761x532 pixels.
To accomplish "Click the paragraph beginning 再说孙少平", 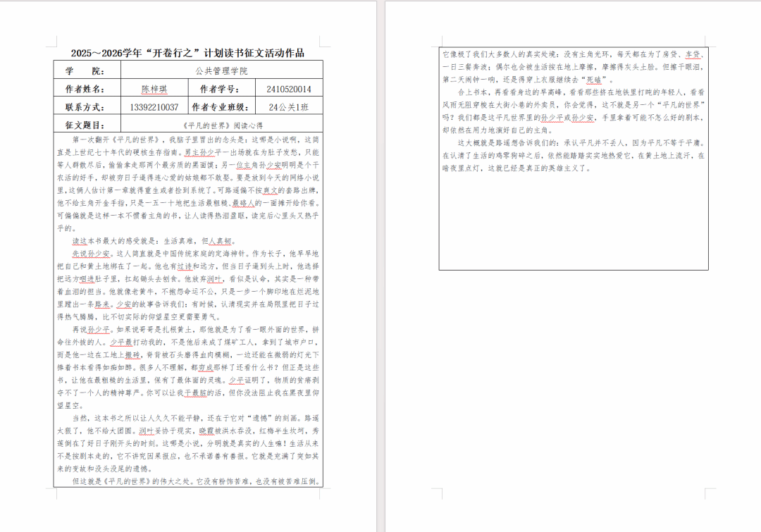I will pyautogui.click(x=188, y=367).
